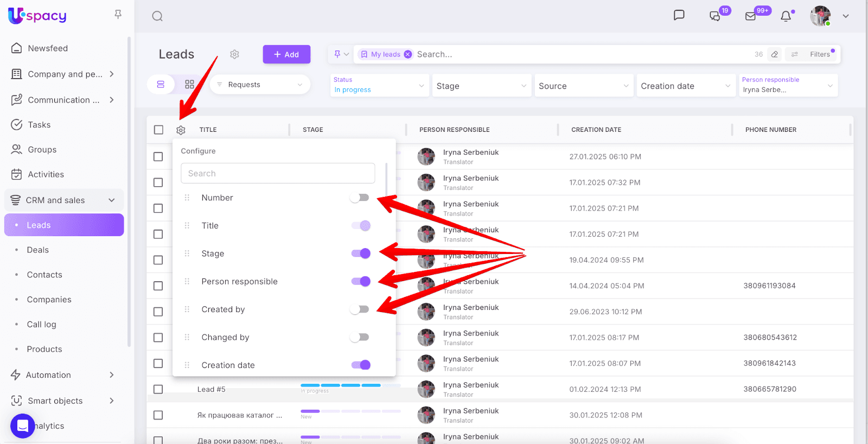Viewport: 868px width, 444px height.
Task: Click the column settings gear icon
Action: click(181, 130)
